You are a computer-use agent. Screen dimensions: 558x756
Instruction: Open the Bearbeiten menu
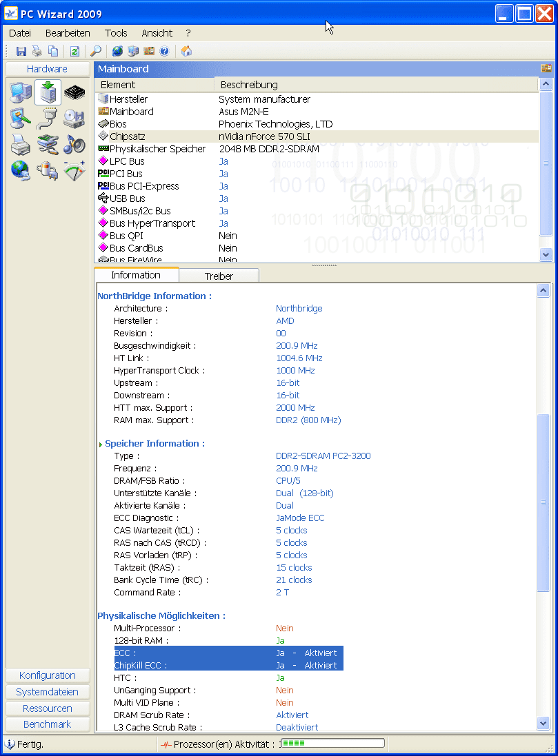click(68, 33)
